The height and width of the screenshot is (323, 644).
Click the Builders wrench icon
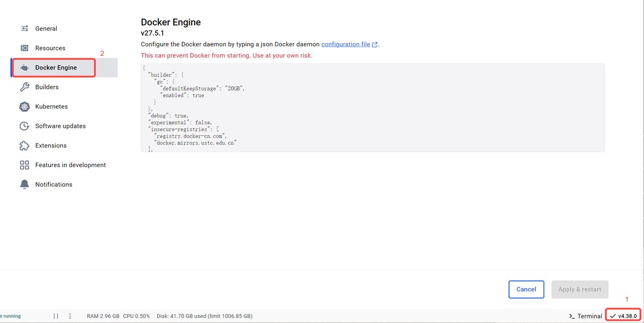tap(24, 87)
